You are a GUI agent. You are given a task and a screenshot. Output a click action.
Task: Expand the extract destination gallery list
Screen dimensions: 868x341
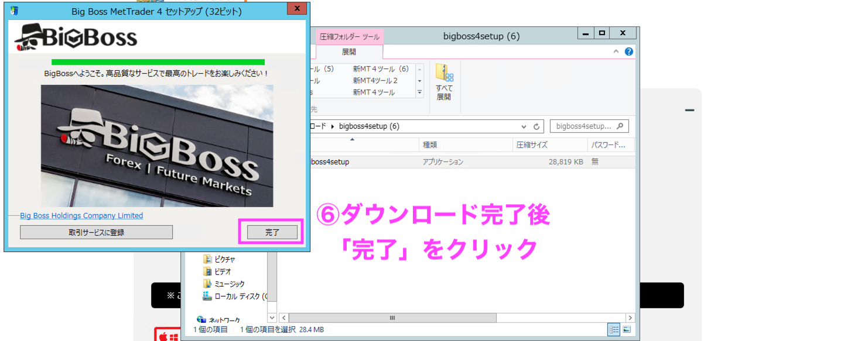[419, 92]
